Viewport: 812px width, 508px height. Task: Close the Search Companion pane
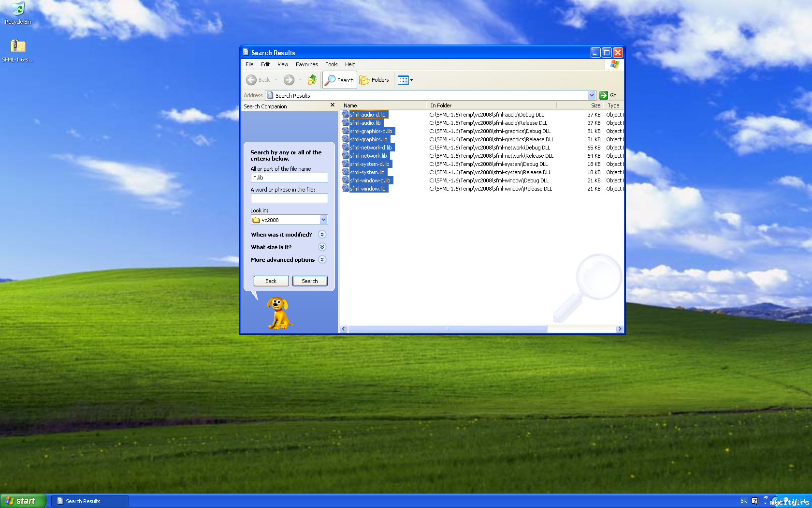332,105
